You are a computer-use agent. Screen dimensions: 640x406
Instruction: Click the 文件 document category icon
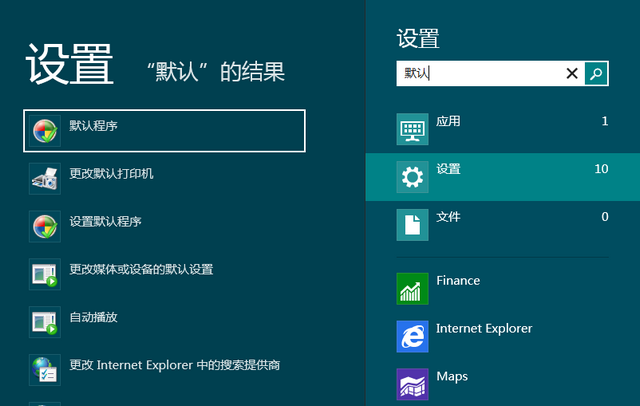pyautogui.click(x=412, y=225)
